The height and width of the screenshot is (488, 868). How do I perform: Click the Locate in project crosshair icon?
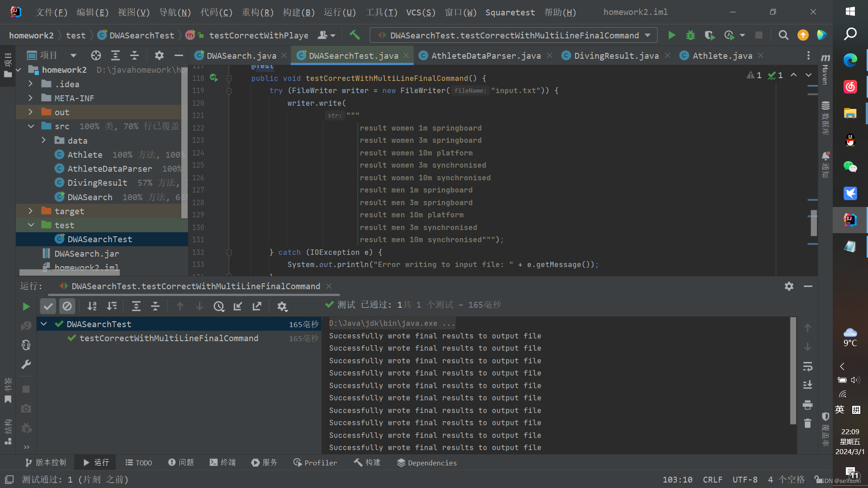coord(96,56)
